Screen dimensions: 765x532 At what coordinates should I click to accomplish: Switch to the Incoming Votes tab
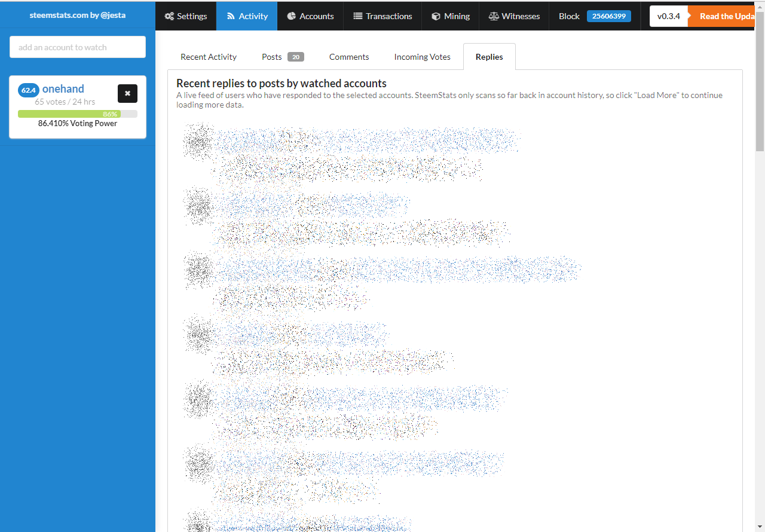[x=422, y=57]
